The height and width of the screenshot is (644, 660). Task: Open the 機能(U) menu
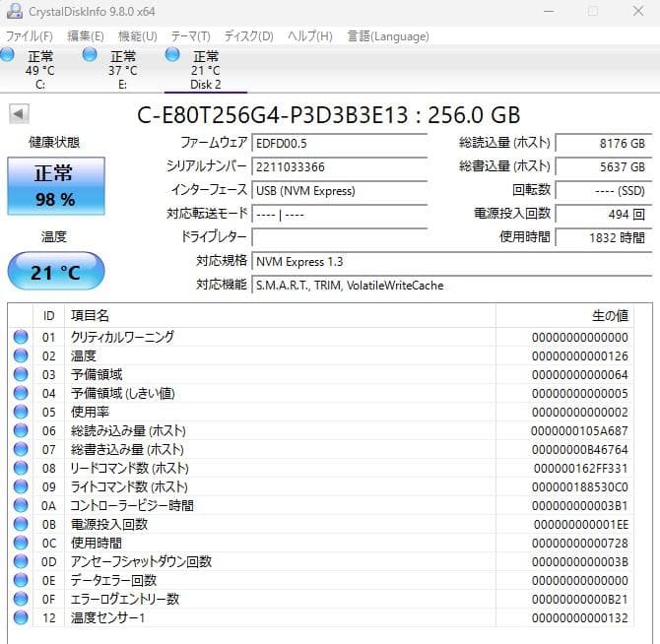pyautogui.click(x=138, y=36)
